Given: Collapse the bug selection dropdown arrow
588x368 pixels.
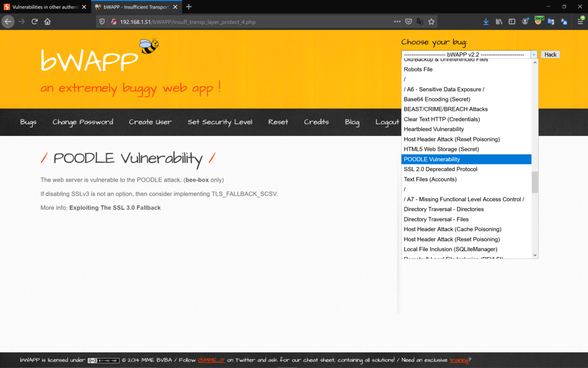Looking at the screenshot, I should [x=534, y=54].
